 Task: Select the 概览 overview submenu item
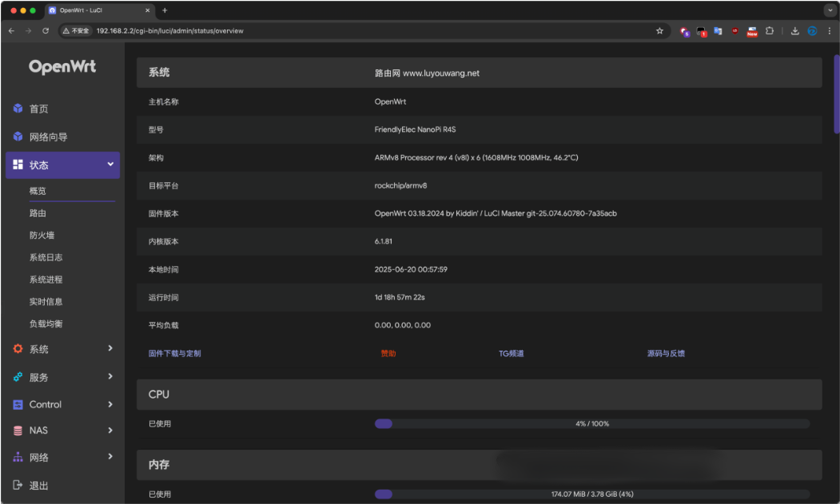pyautogui.click(x=38, y=191)
